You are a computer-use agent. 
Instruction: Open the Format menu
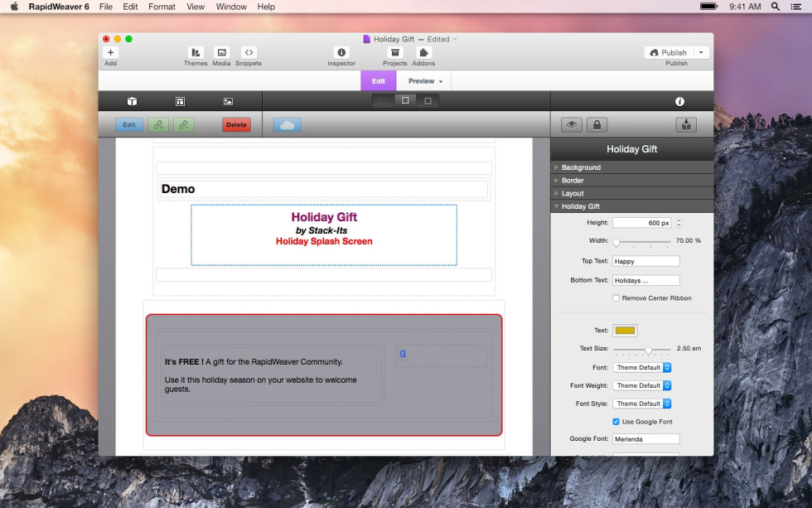162,7
